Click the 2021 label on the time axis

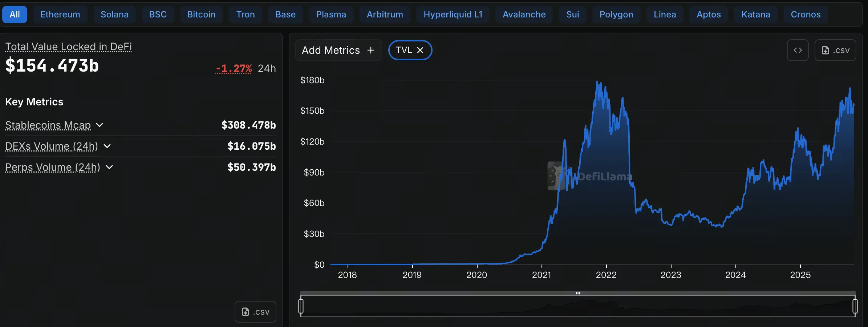point(542,275)
